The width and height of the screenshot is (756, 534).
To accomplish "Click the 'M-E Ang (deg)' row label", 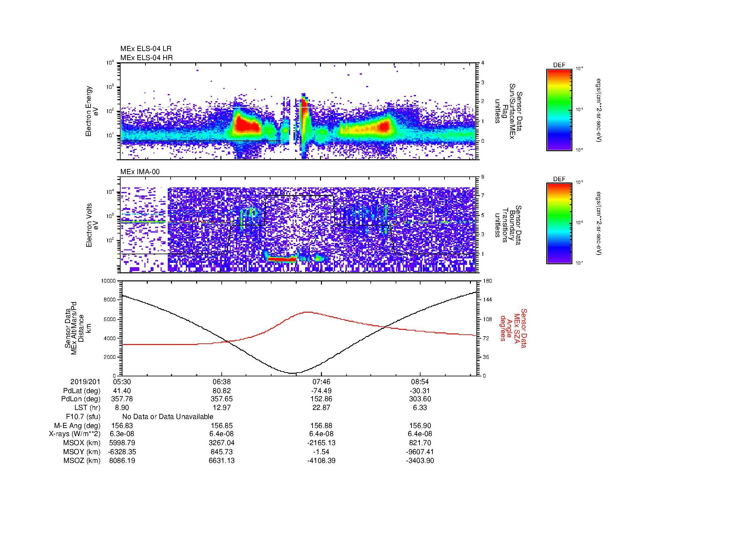I will [77, 425].
